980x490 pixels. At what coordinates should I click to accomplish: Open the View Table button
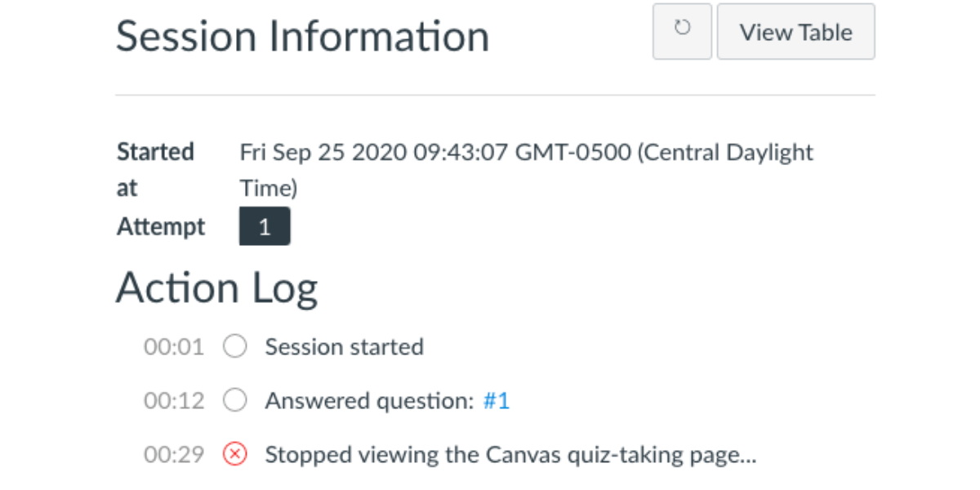(795, 32)
